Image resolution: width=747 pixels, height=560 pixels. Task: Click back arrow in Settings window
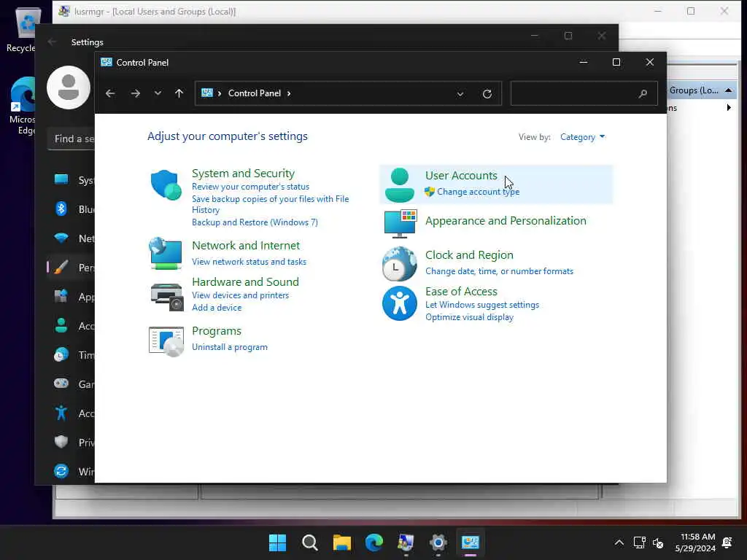click(x=52, y=42)
